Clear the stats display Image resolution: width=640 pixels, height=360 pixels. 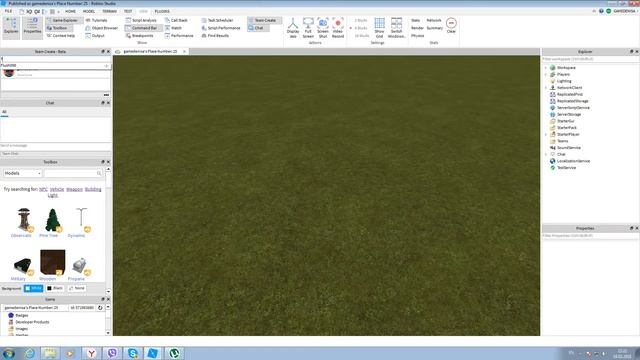[451, 26]
